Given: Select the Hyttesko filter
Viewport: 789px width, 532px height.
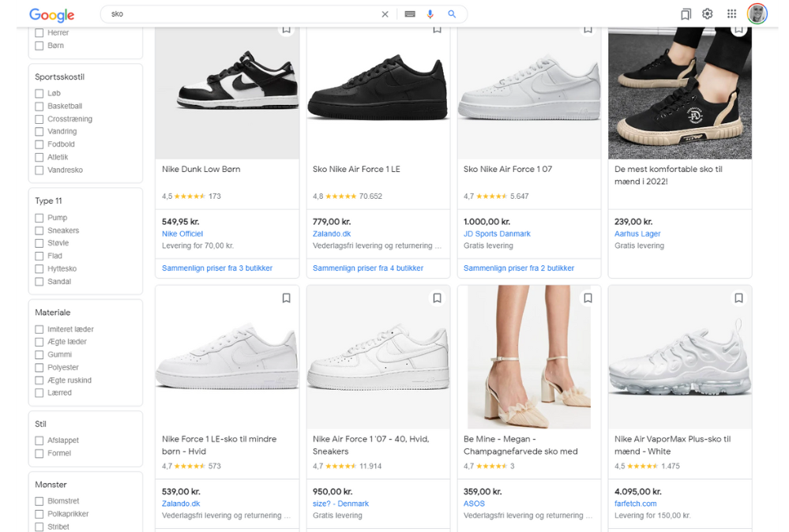Looking at the screenshot, I should [39, 269].
